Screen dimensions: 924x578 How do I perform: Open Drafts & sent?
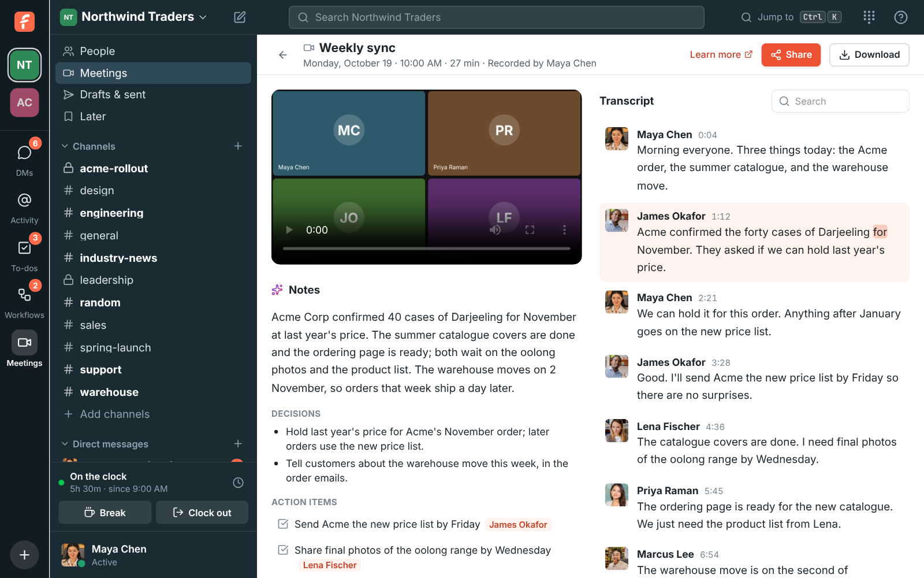[153, 94]
